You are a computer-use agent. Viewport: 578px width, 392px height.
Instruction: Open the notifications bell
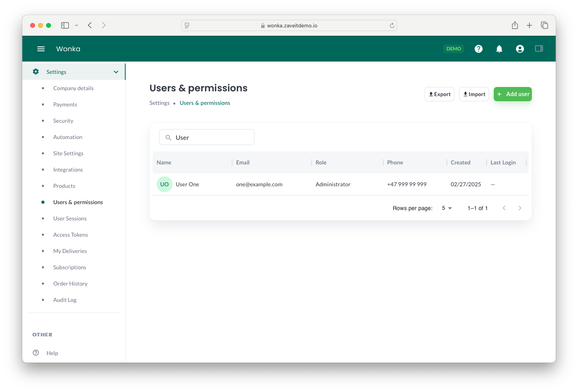coord(499,49)
